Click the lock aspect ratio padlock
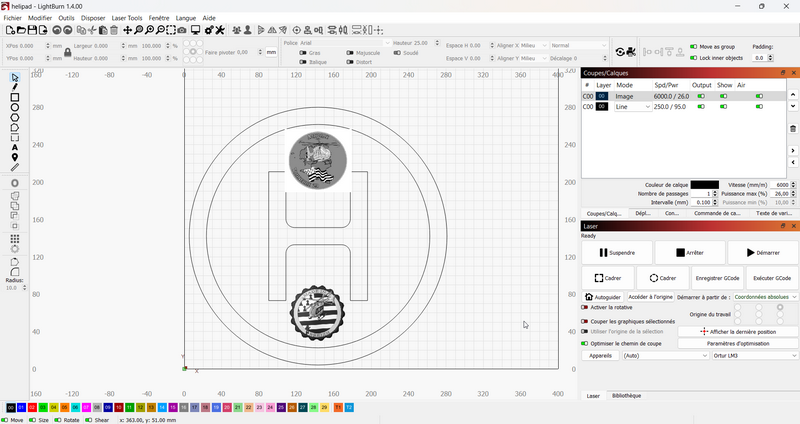 pos(67,52)
